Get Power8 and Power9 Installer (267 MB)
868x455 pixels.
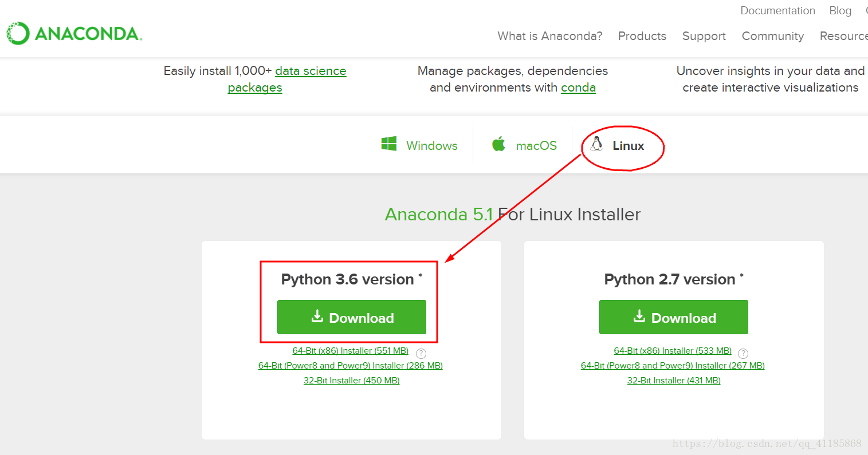[673, 366]
